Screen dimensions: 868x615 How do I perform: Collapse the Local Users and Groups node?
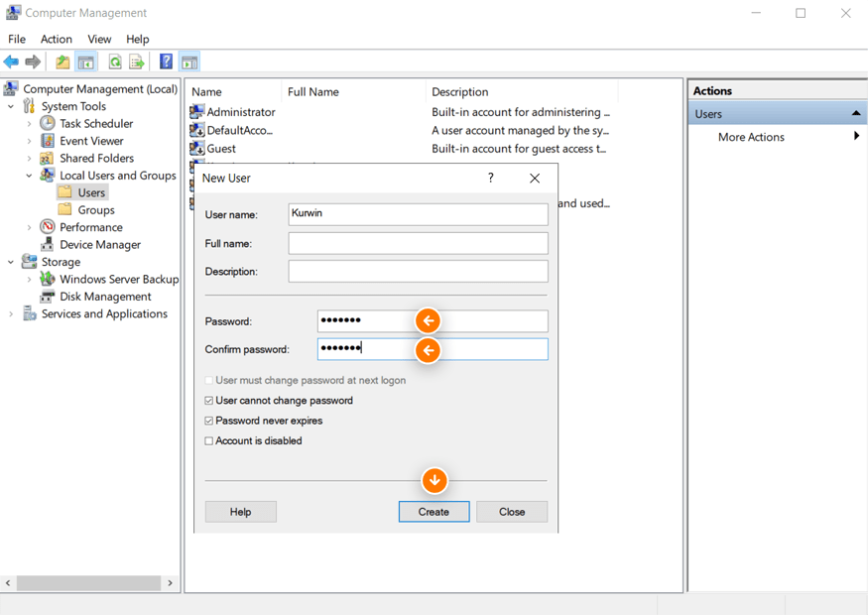(x=30, y=175)
